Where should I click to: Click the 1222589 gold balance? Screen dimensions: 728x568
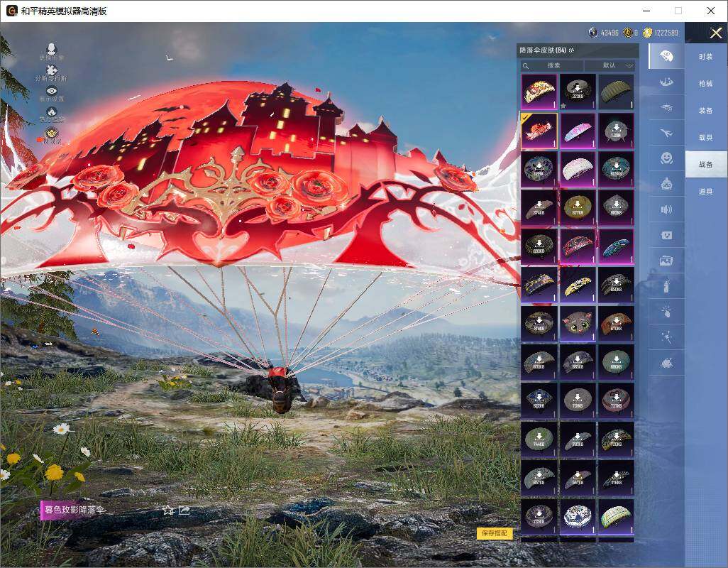[666, 33]
